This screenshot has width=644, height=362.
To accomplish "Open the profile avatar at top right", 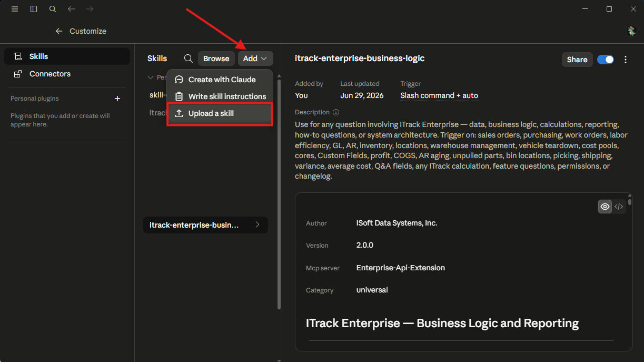I will pyautogui.click(x=631, y=31).
